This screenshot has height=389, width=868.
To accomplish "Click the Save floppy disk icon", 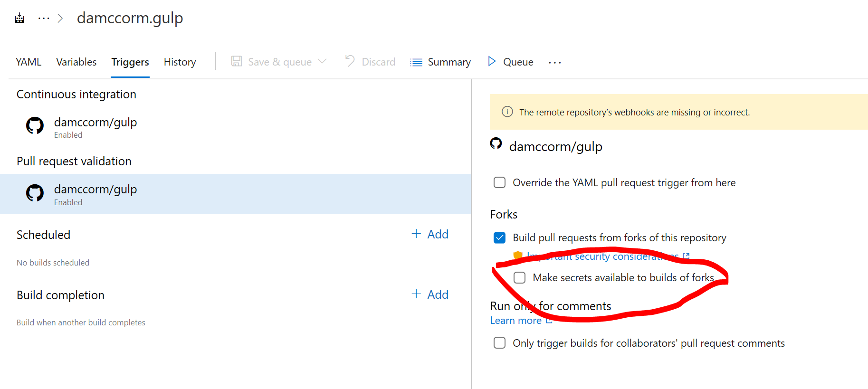I will (x=236, y=61).
